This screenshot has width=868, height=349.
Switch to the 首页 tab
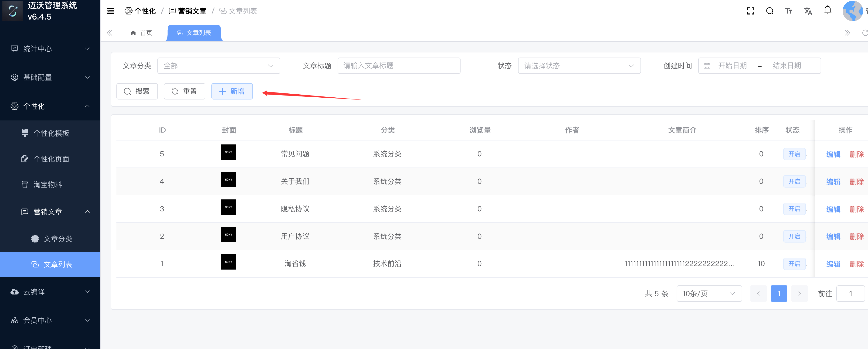pyautogui.click(x=142, y=33)
